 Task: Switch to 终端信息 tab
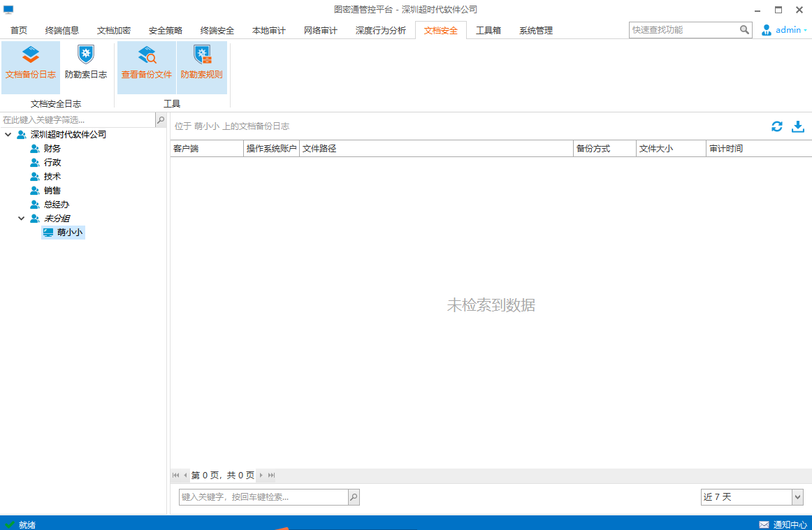[62, 31]
